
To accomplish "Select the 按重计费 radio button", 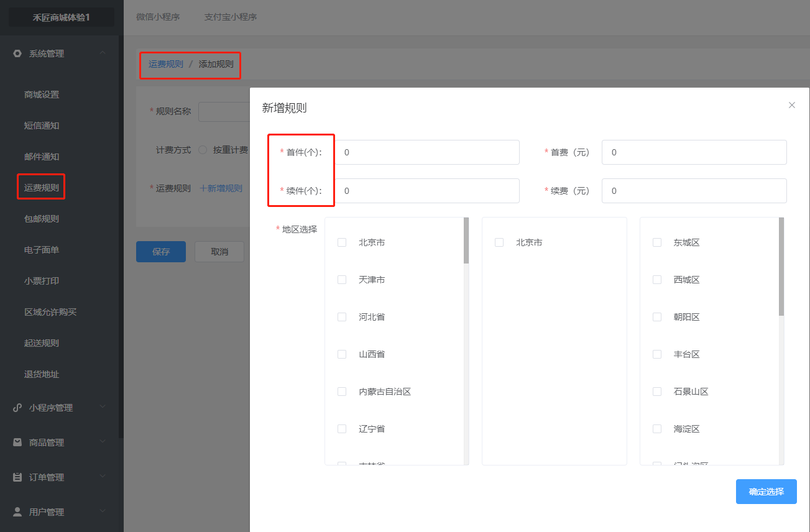I will pos(203,150).
